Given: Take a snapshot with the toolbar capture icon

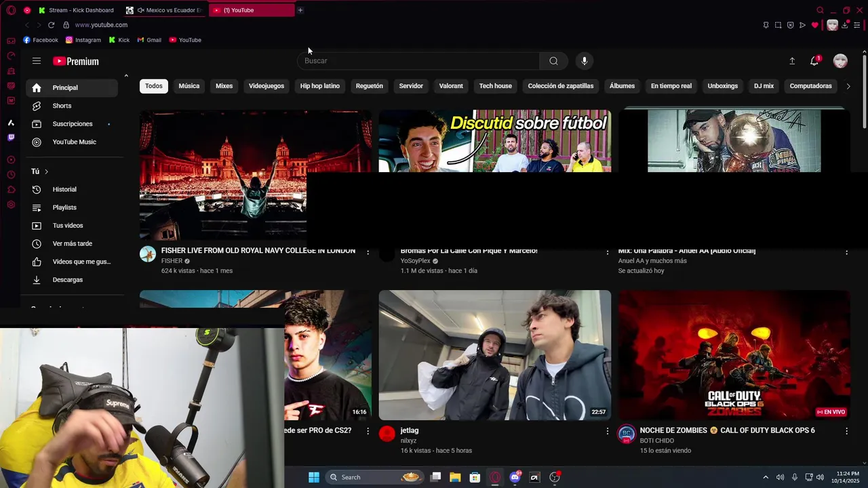Looking at the screenshot, I should point(778,25).
